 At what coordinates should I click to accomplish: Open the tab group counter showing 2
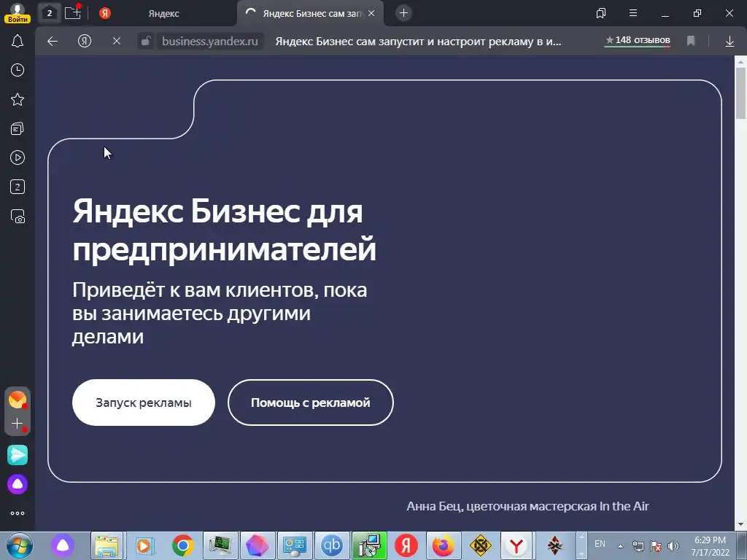[49, 13]
